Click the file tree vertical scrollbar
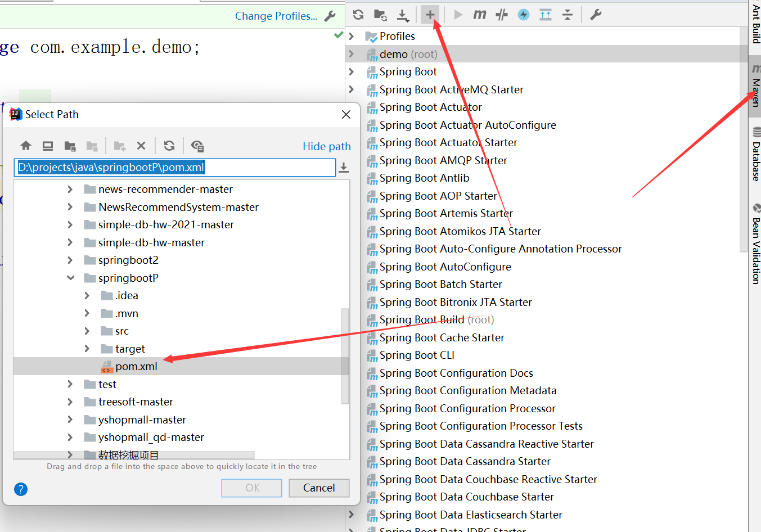761x532 pixels. (345, 356)
